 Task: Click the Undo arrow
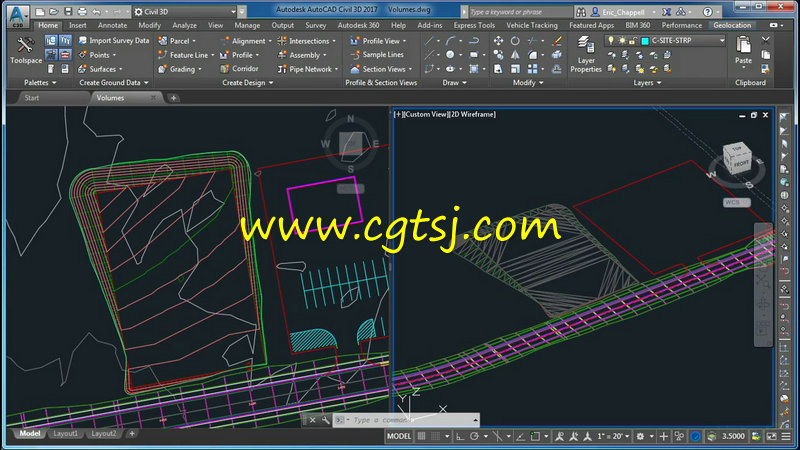[96, 11]
